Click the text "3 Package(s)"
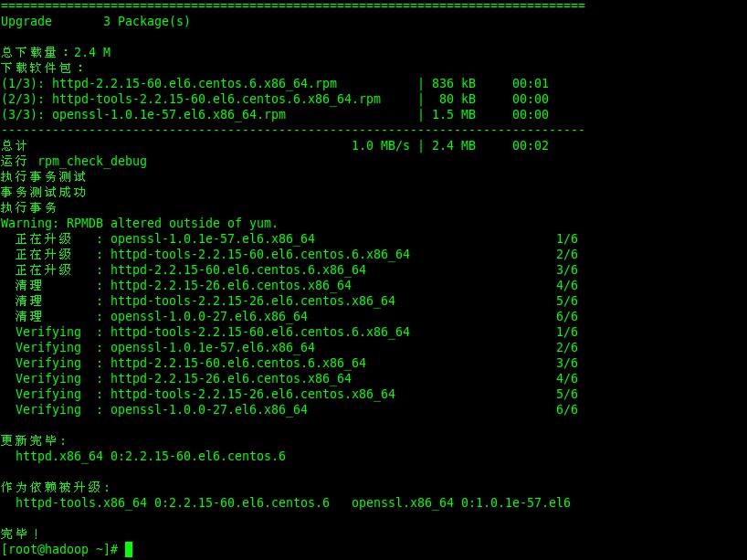 [147, 21]
